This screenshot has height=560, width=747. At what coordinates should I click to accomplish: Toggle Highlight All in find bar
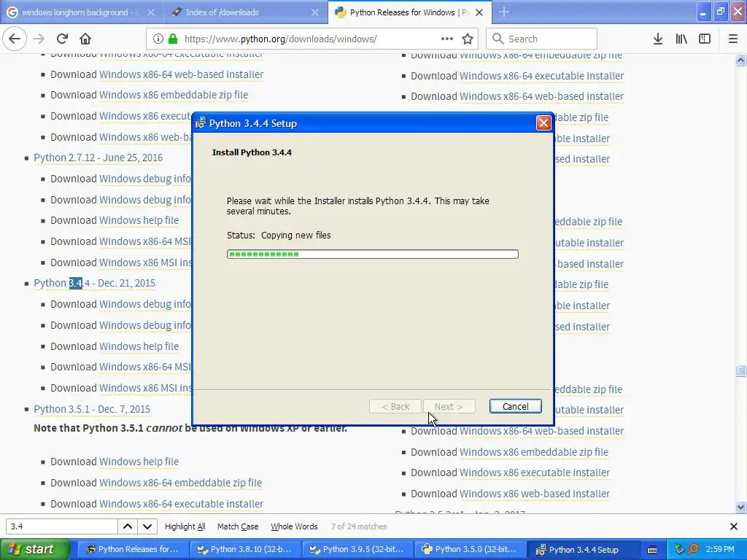click(185, 526)
